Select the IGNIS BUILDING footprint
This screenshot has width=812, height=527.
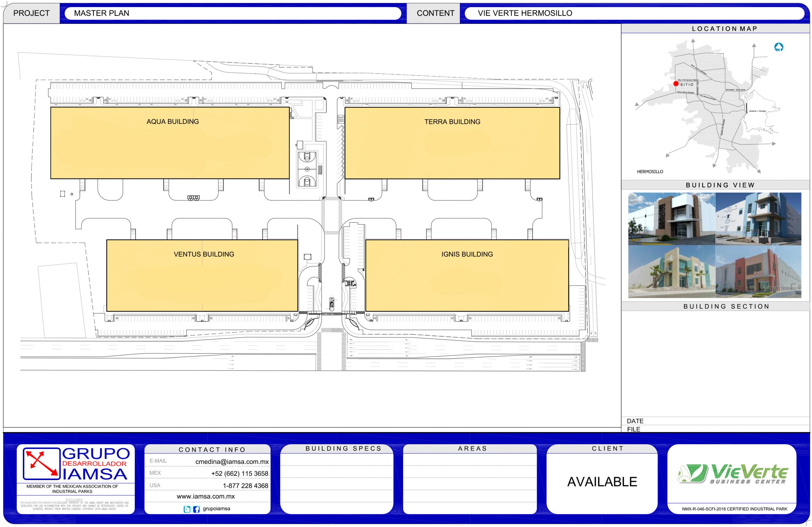click(x=467, y=276)
